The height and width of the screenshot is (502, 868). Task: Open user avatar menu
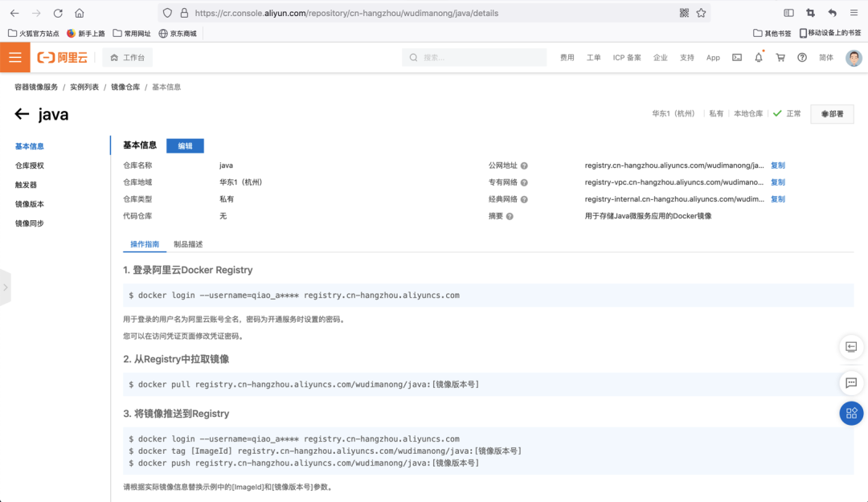[x=854, y=58]
